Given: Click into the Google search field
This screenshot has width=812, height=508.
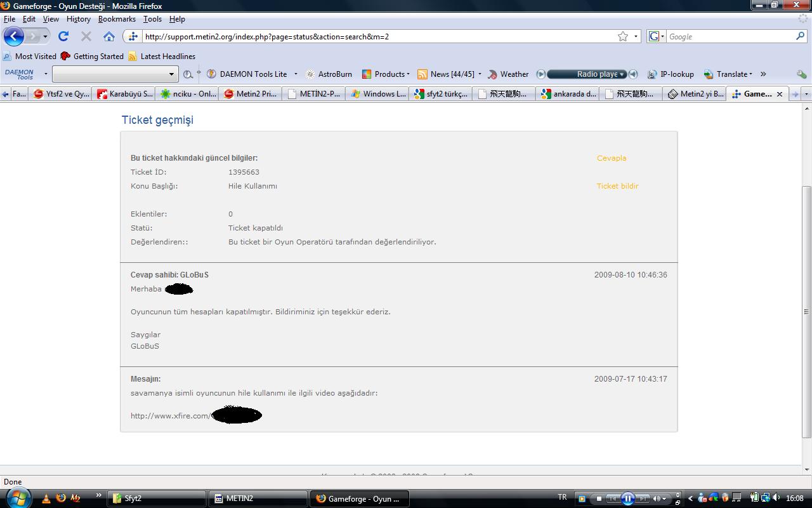Looking at the screenshot, I should tap(731, 36).
